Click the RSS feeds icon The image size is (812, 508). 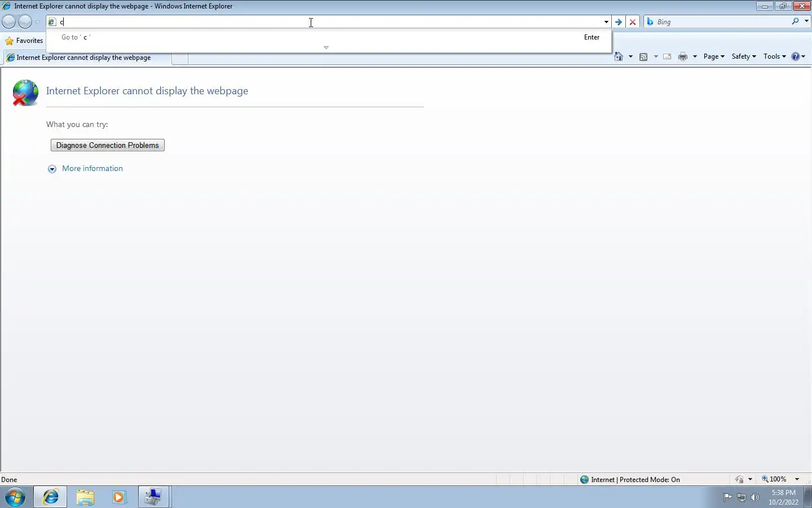coord(643,56)
